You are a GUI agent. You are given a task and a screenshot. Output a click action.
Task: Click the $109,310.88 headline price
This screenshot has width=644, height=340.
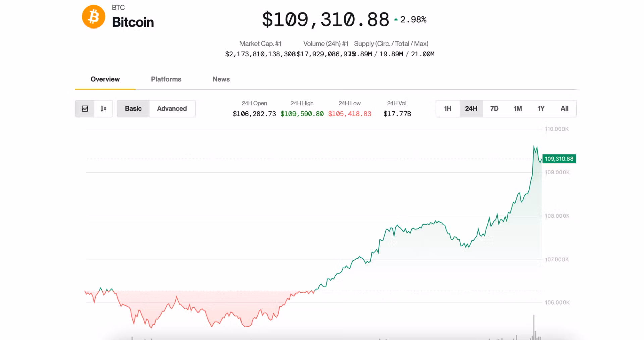click(x=325, y=19)
